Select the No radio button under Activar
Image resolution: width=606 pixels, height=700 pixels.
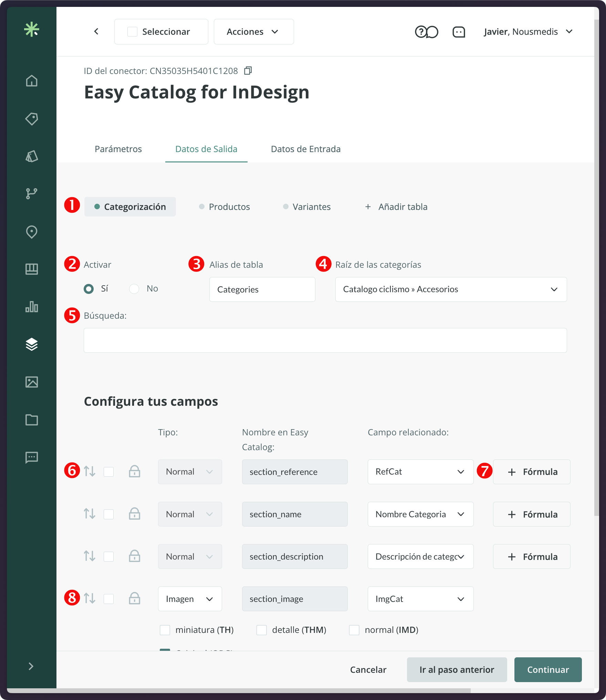tap(134, 289)
